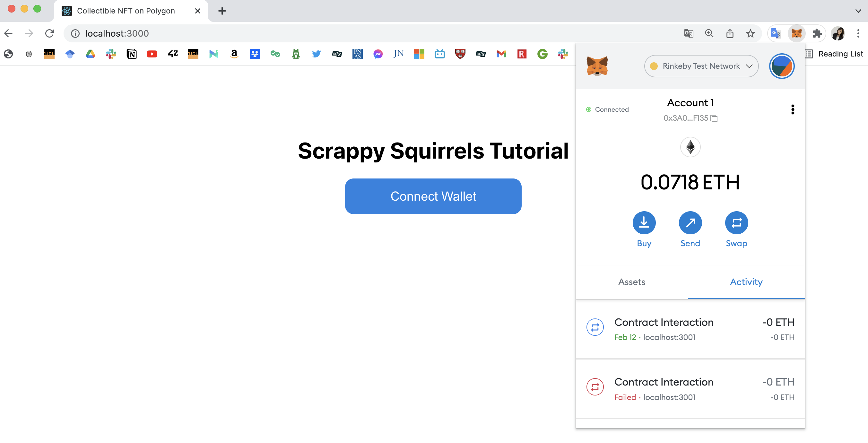This screenshot has width=868, height=443.
Task: Copy the 0x3A0...F135 account address
Action: (x=690, y=118)
